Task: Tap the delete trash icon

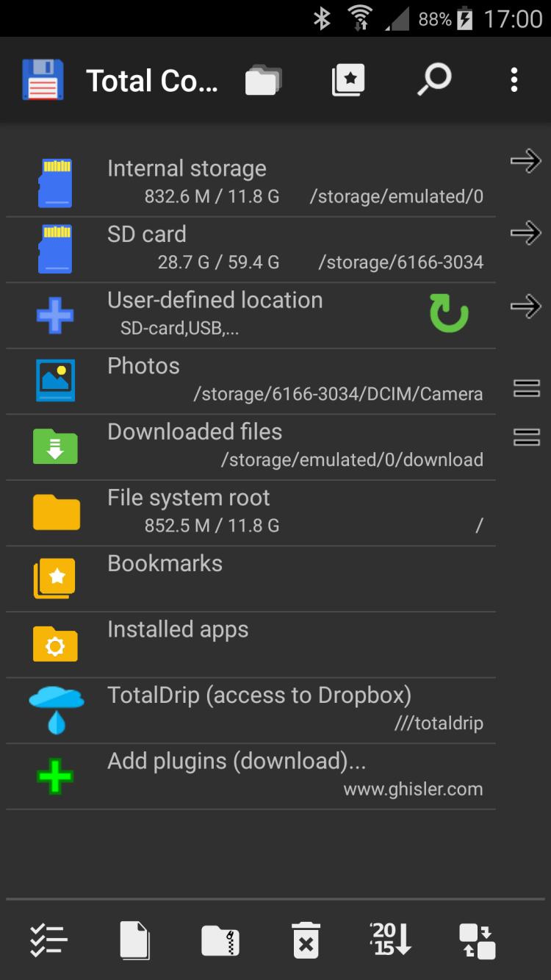Action: [x=306, y=940]
